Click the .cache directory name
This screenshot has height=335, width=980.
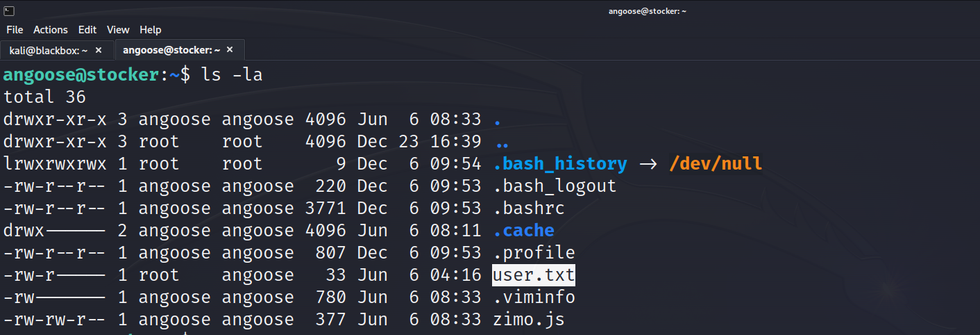[523, 231]
